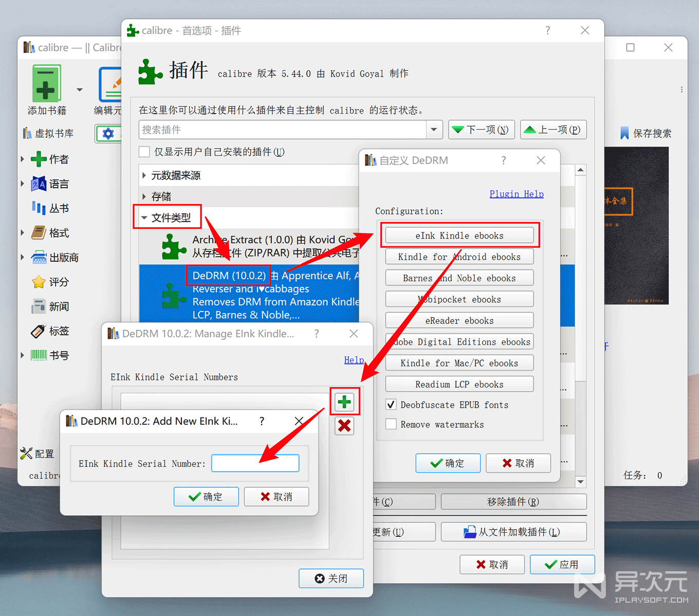Click green plus to add serial number

tap(344, 402)
